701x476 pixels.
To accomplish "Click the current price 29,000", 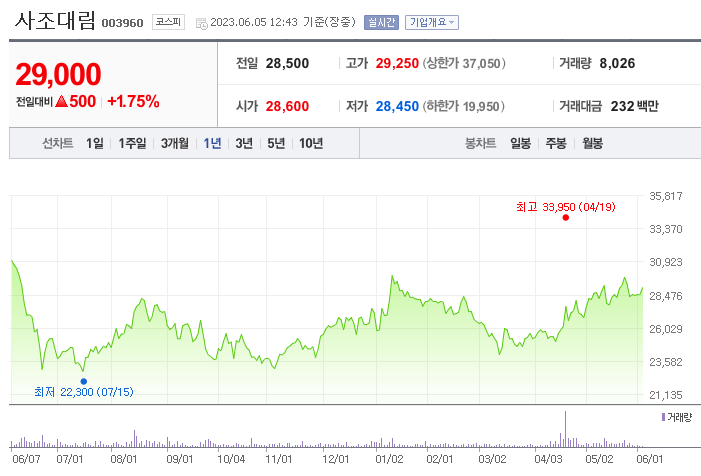I will coord(58,74).
